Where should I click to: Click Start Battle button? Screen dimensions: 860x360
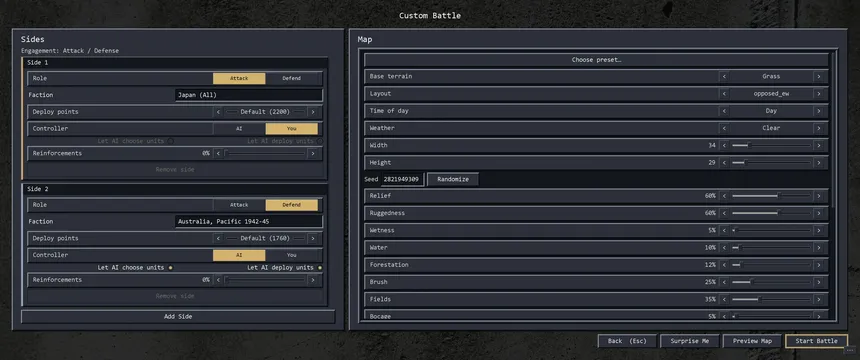(x=816, y=341)
